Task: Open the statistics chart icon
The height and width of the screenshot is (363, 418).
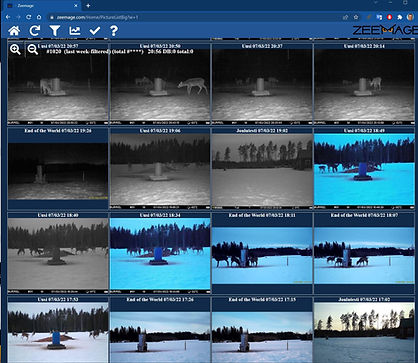Action: click(75, 31)
